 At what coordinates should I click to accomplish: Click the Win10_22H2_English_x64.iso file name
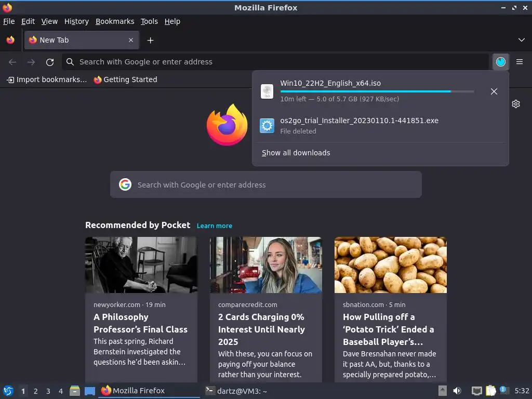330,83
